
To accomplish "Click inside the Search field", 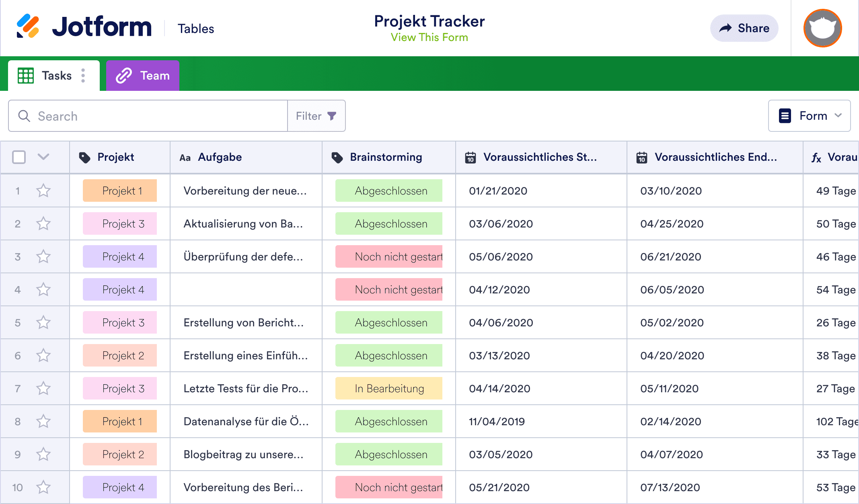I will 121,116.
